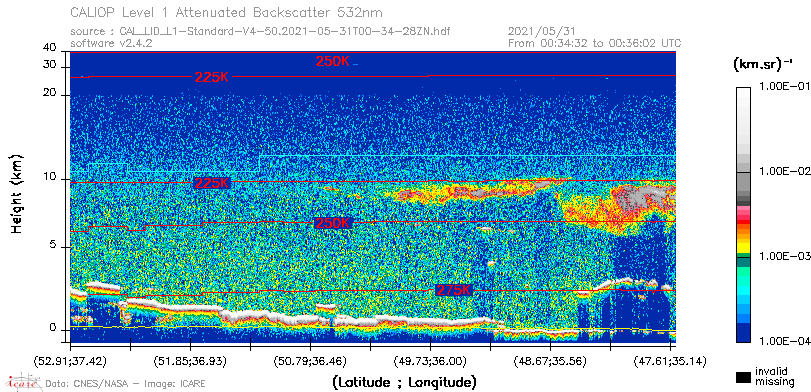Click the black invalid missing legend swatch

(744, 378)
